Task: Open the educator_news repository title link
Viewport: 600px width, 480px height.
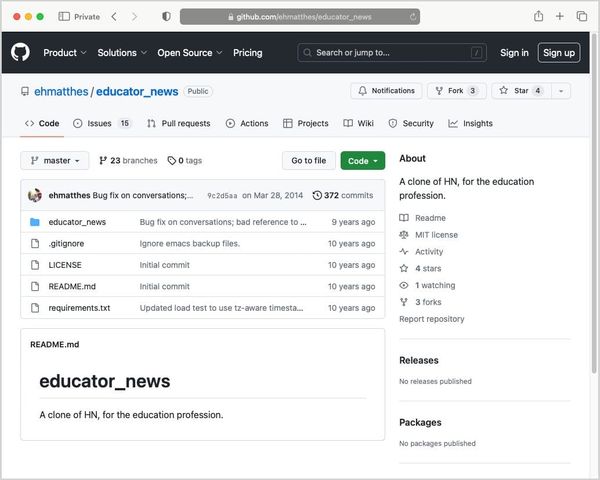Action: [x=137, y=91]
